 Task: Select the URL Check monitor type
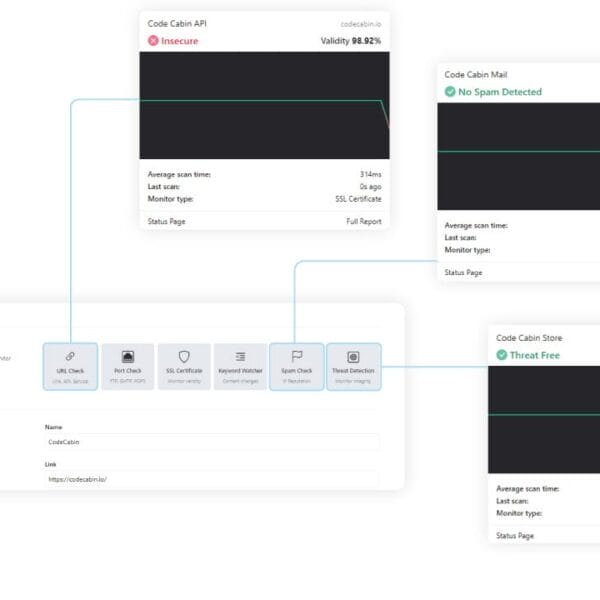point(70,366)
